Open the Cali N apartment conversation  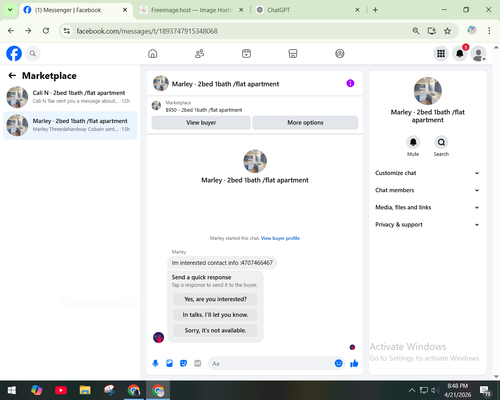click(70, 97)
